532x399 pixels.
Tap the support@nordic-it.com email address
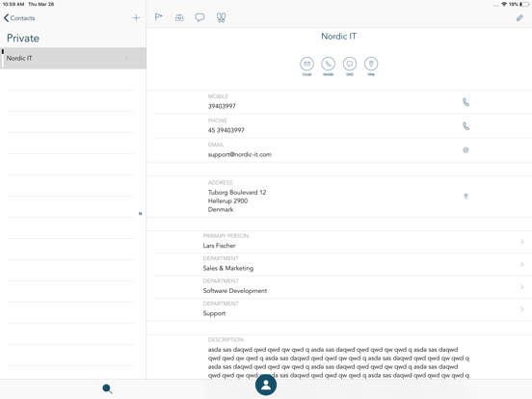240,154
